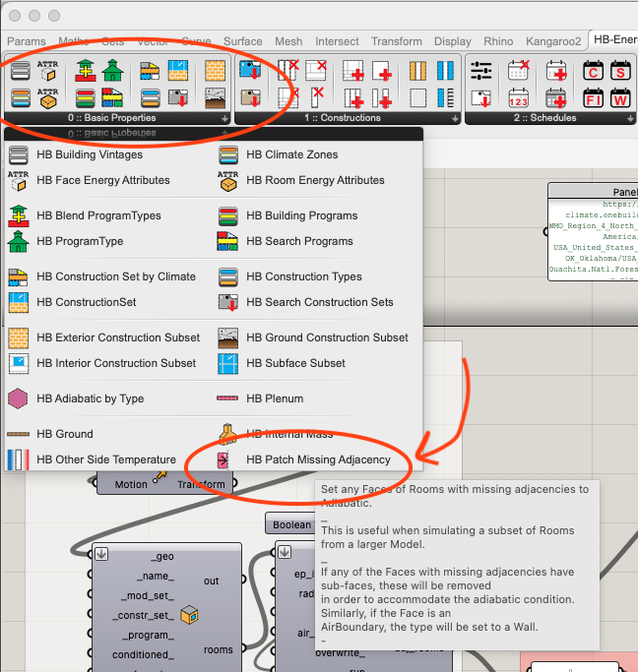Choose HB Building Vintages from list

pos(89,154)
